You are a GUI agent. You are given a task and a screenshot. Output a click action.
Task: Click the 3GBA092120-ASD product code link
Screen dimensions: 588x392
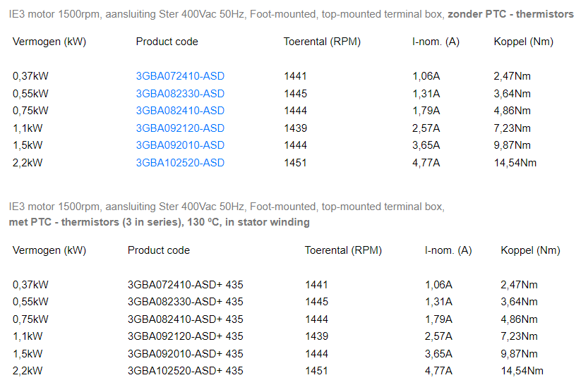(180, 128)
